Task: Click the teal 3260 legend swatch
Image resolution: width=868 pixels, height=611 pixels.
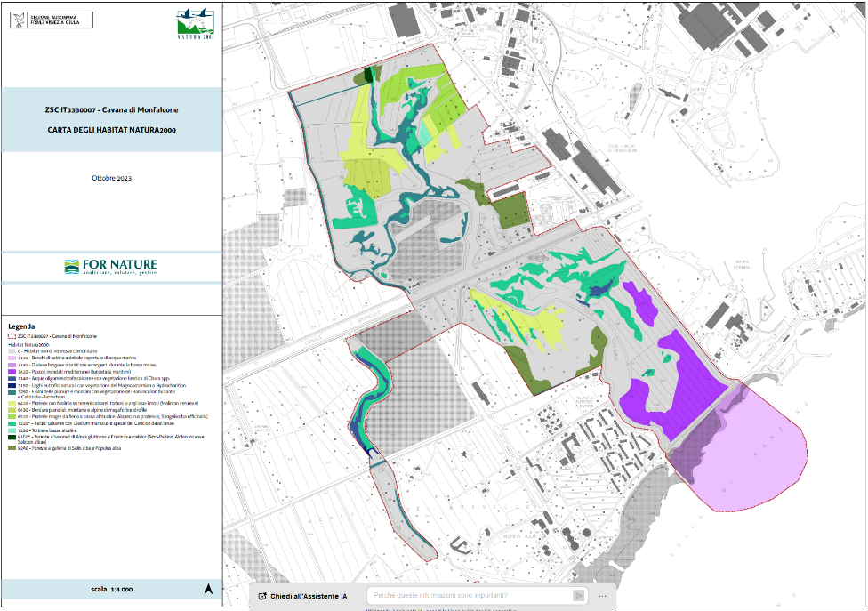Action: [x=12, y=391]
